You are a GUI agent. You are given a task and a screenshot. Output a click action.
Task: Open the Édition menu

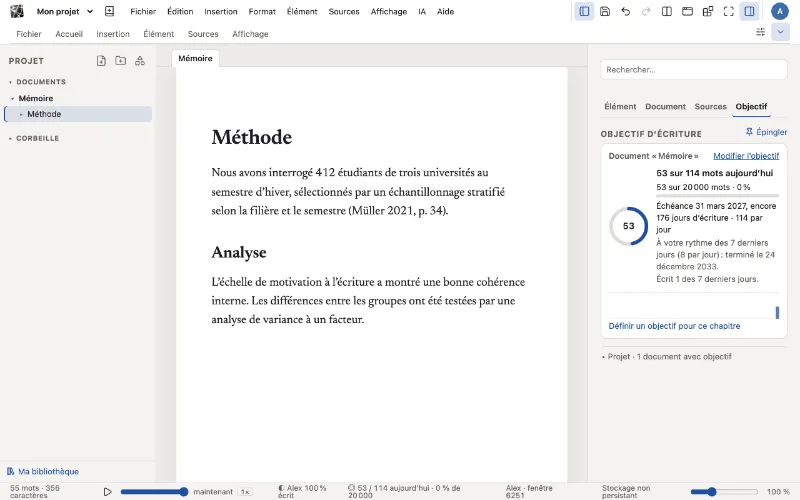[x=180, y=11]
